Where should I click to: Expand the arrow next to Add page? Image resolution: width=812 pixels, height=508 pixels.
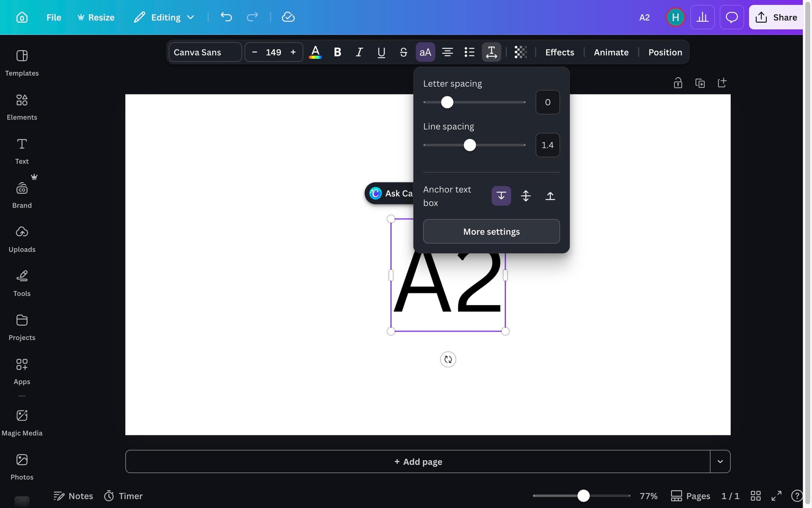[720, 461]
